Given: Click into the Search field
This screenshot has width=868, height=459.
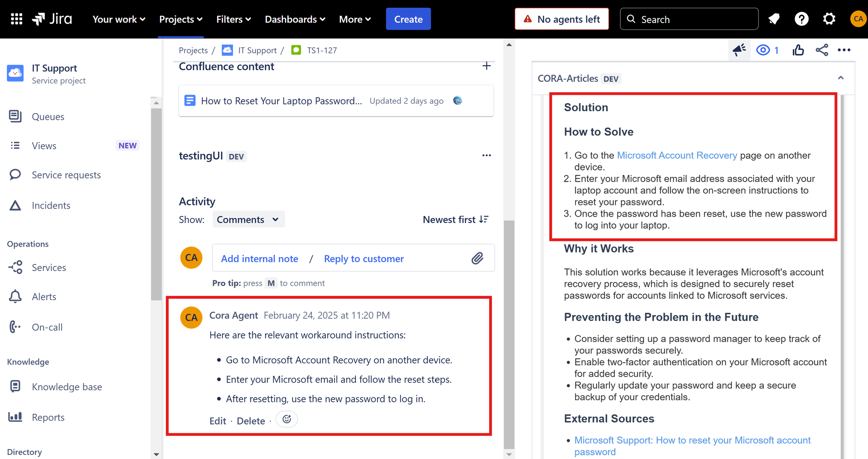Looking at the screenshot, I should pyautogui.click(x=689, y=19).
